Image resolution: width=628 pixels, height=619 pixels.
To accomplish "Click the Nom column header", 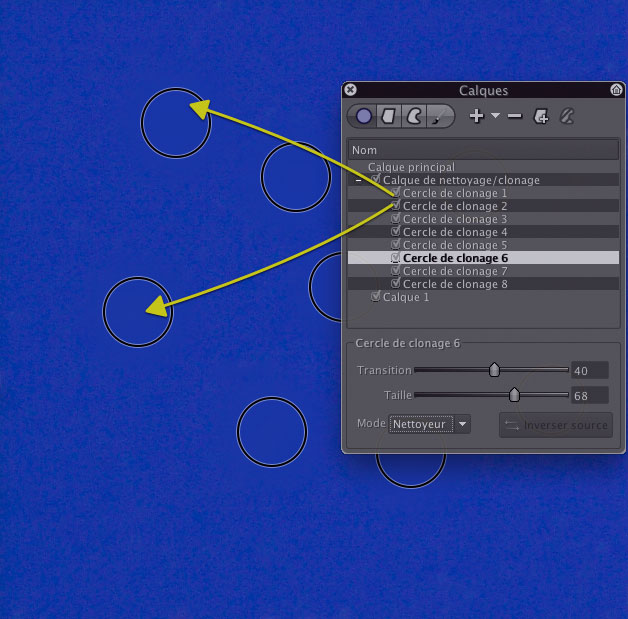I will [x=483, y=150].
